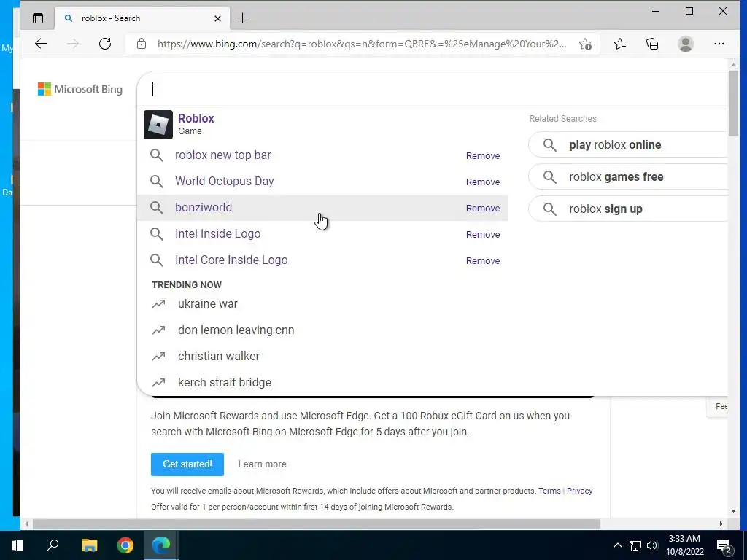
Task: Select 'roblox new top bar' suggestion
Action: 223,155
